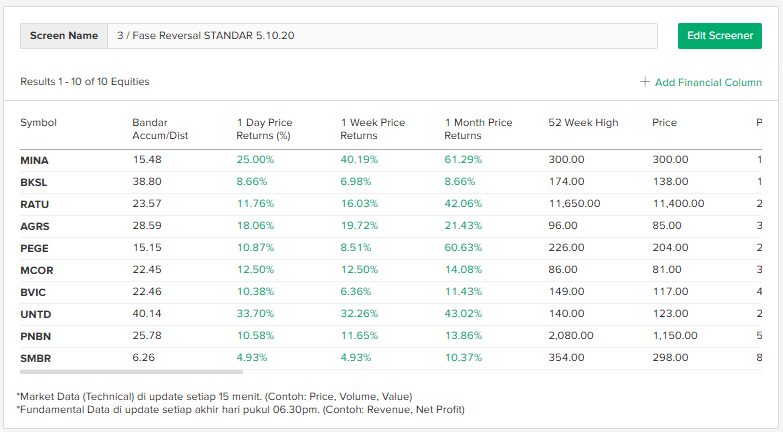Screen dimensions: 783x432
Task: Click the Add Financial Column link
Action: 708,82
